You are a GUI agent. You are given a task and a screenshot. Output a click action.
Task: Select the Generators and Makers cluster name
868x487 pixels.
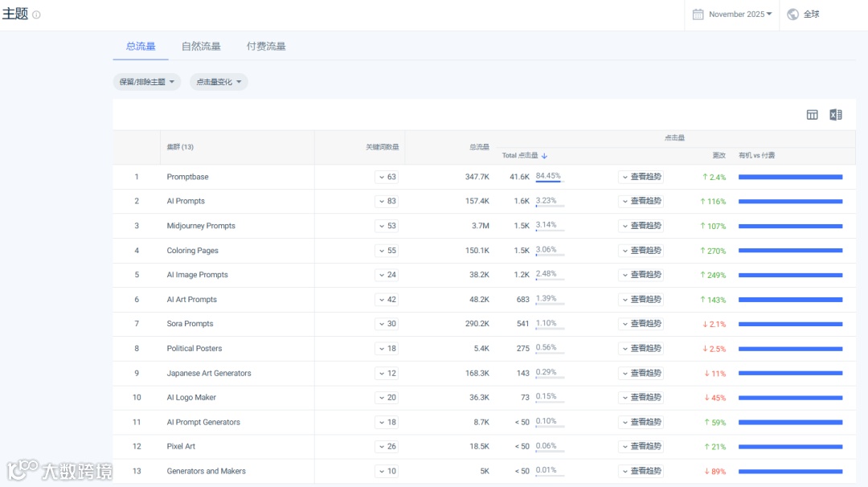coord(206,471)
